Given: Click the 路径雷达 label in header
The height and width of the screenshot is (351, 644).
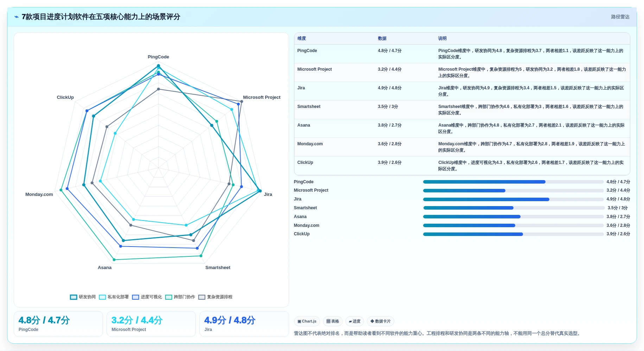Looking at the screenshot, I should [x=620, y=17].
